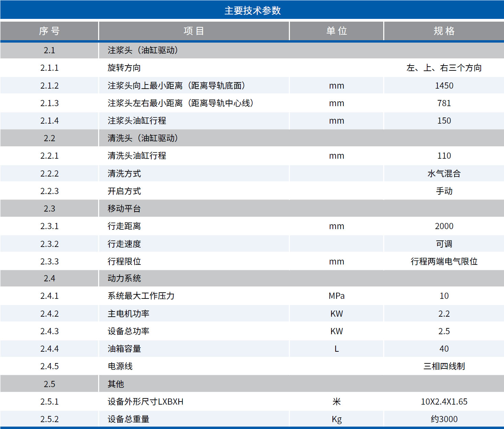Click the 手动 opening method value
Viewport: 504px width, 429px height.
pos(444,191)
